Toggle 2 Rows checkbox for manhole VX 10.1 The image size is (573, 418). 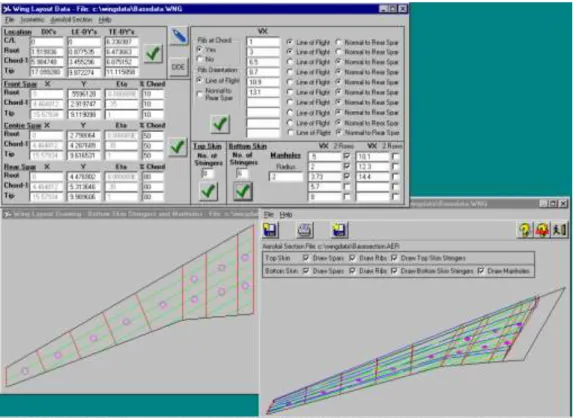click(x=395, y=157)
